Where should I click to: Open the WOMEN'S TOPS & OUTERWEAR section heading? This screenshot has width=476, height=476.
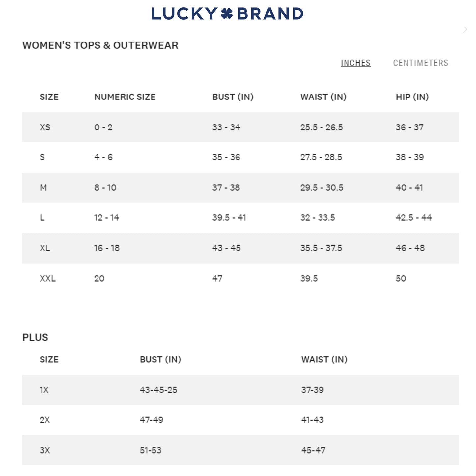[x=100, y=45]
